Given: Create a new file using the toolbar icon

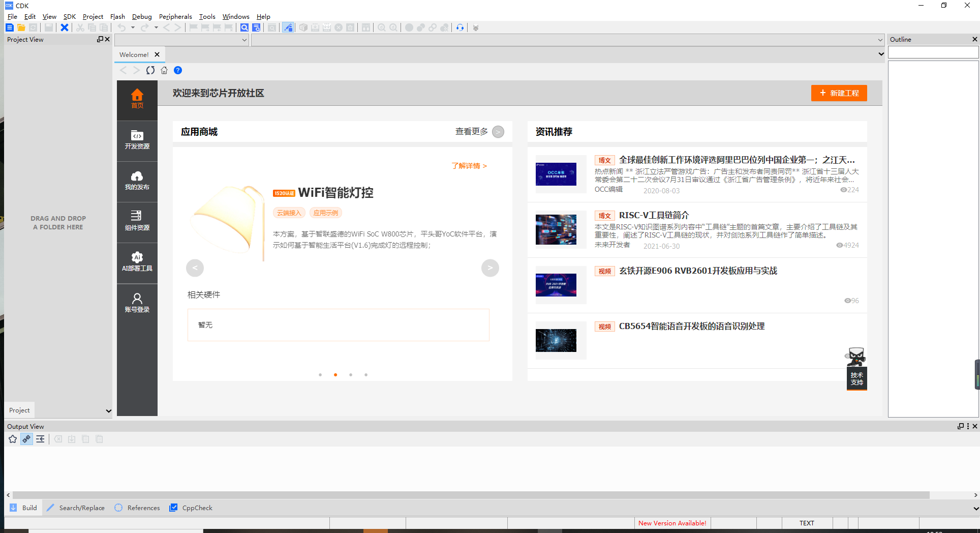Looking at the screenshot, I should tap(9, 27).
